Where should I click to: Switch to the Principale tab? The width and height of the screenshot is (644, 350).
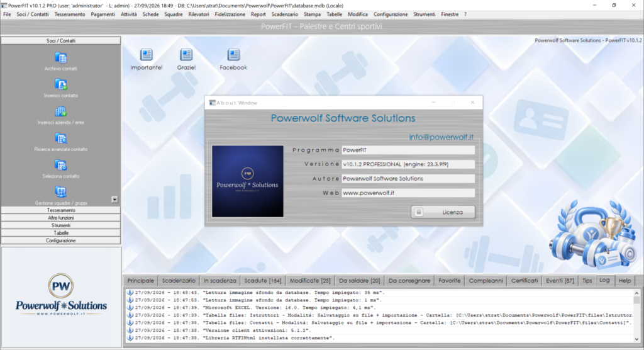(140, 281)
